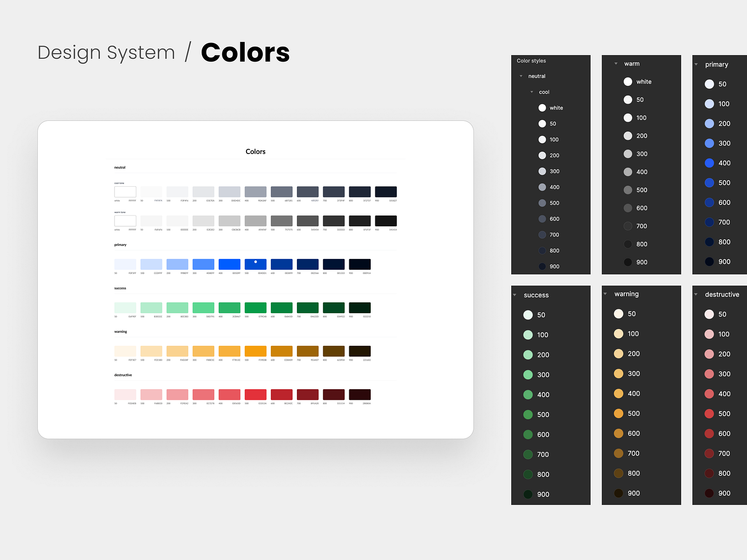The image size is (747, 560).
Task: Select the success 50 swatch
Action: (x=528, y=315)
